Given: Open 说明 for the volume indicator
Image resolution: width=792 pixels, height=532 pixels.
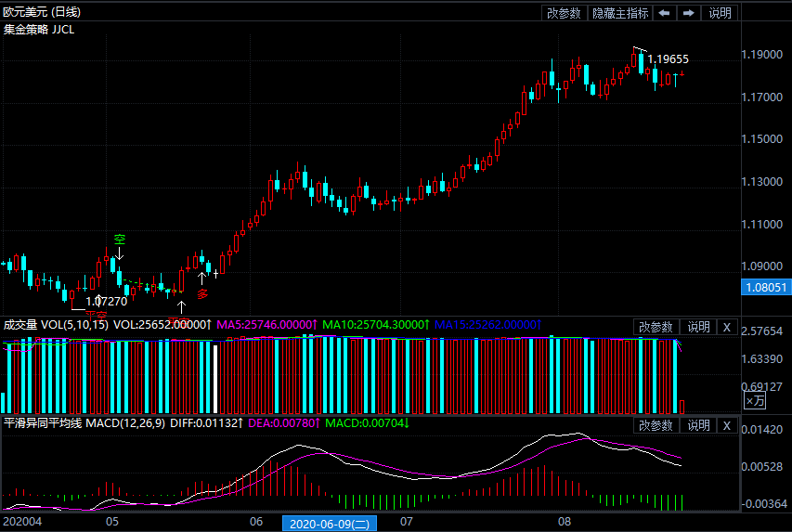Looking at the screenshot, I should (697, 327).
